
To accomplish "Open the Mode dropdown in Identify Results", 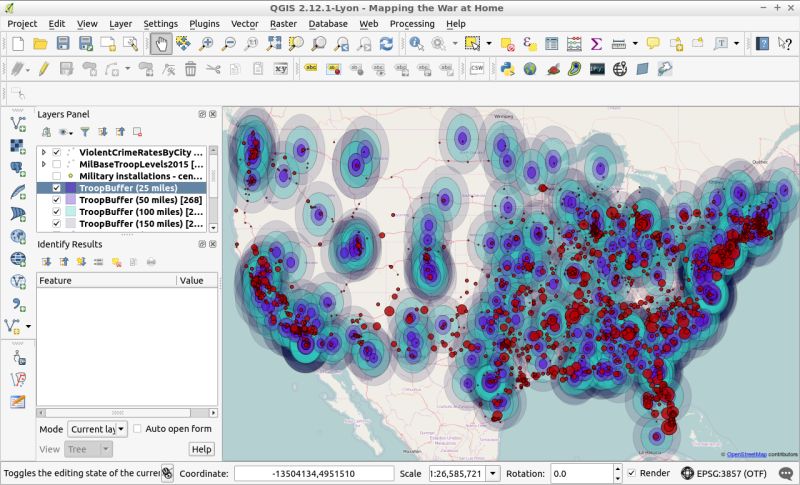I will click(97, 429).
